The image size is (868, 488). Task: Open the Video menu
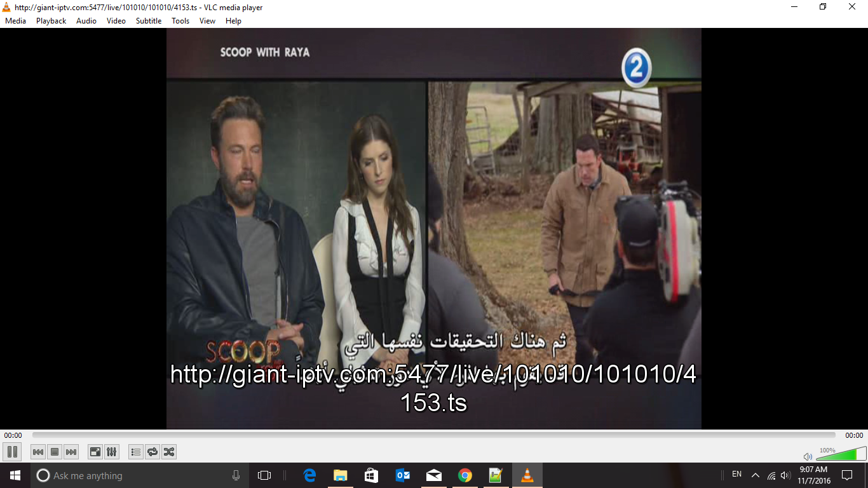(x=116, y=21)
